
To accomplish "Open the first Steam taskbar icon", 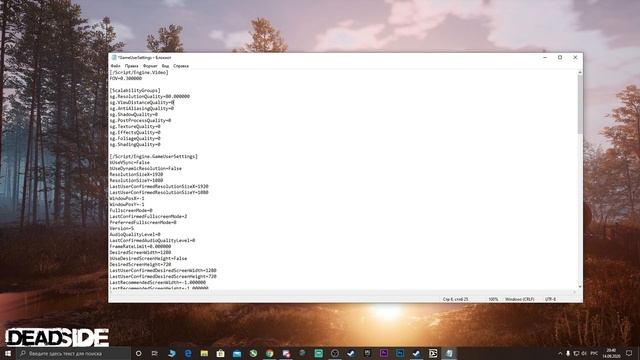I will point(351,353).
